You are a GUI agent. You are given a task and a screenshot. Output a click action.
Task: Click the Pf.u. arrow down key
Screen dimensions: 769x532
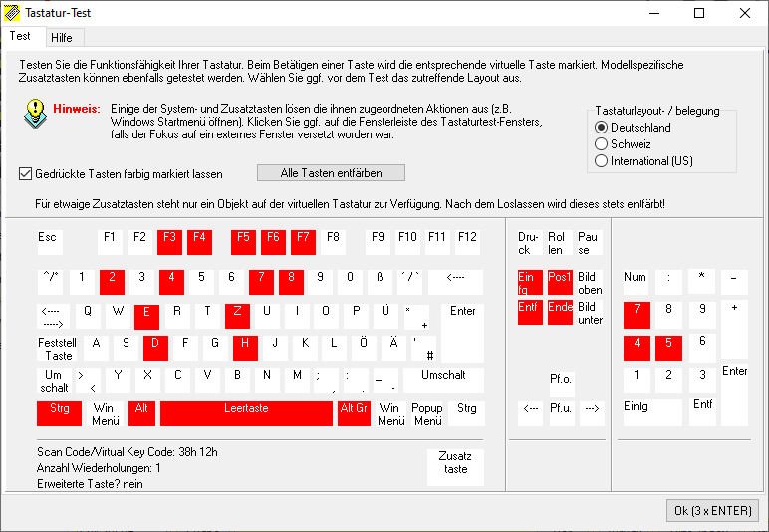coord(562,413)
